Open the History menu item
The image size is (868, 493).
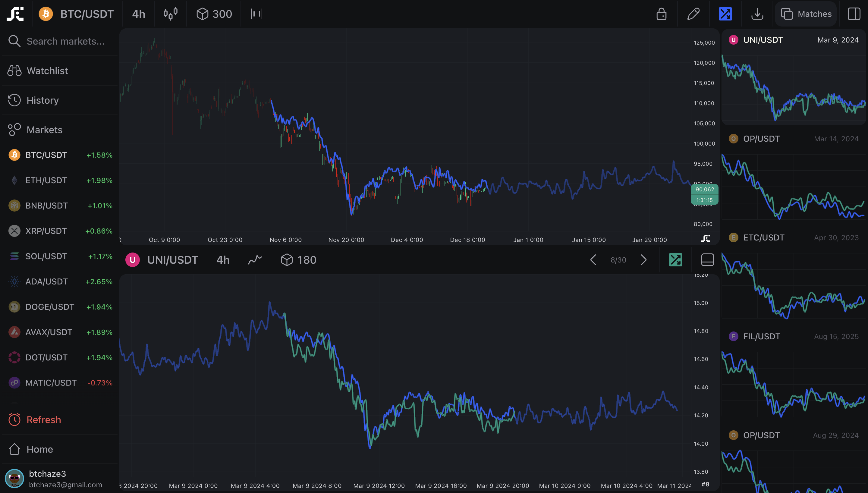point(42,100)
